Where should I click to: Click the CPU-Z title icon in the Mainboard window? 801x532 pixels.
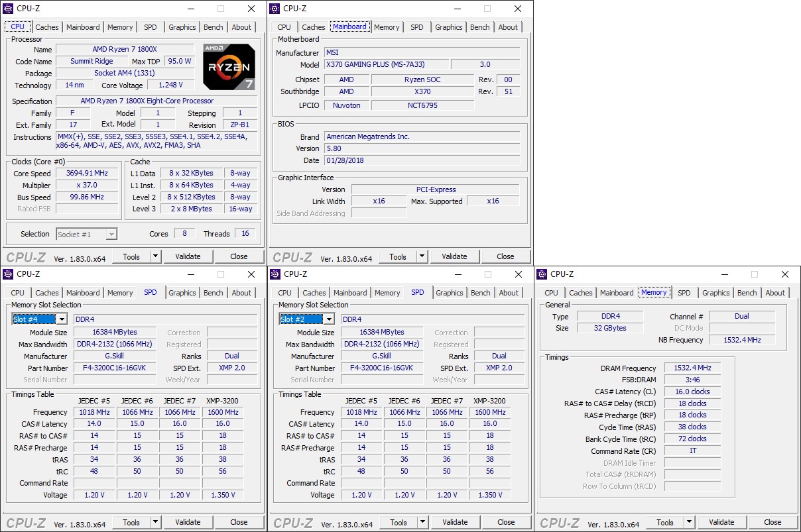[x=275, y=9]
